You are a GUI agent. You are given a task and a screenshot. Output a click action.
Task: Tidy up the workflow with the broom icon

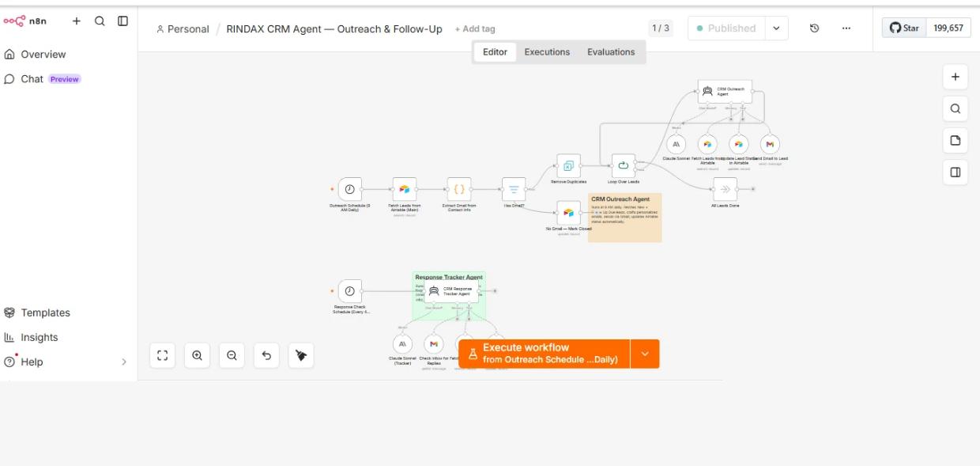[301, 356]
